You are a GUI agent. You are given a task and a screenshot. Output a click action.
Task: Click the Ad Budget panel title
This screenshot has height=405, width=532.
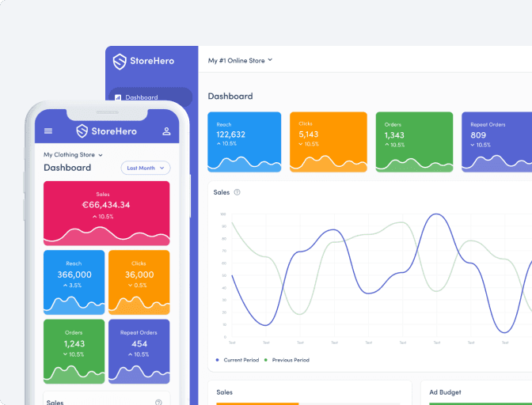(x=445, y=392)
